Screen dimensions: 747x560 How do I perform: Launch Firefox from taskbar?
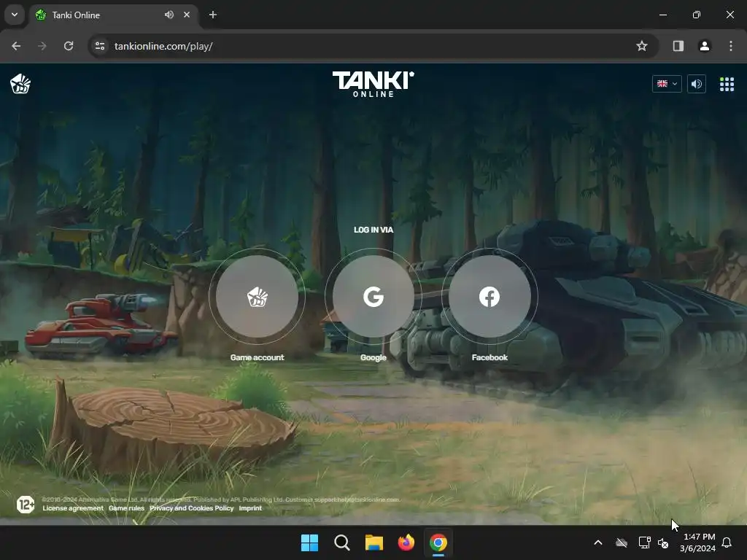click(406, 542)
